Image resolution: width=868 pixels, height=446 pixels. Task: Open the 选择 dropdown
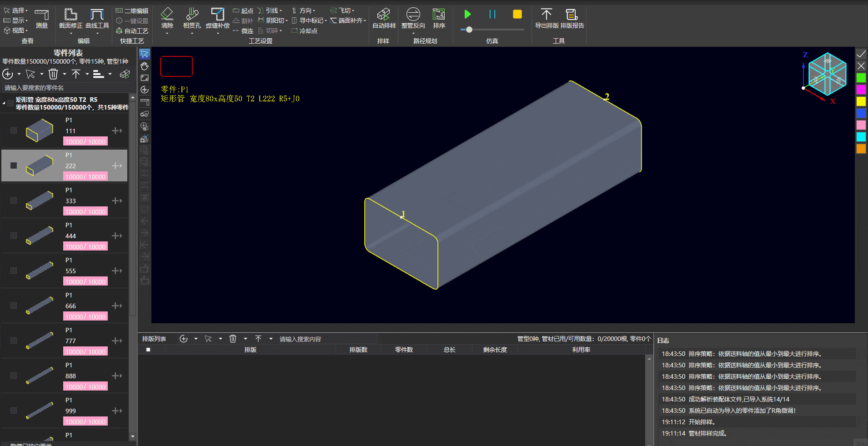tap(16, 10)
